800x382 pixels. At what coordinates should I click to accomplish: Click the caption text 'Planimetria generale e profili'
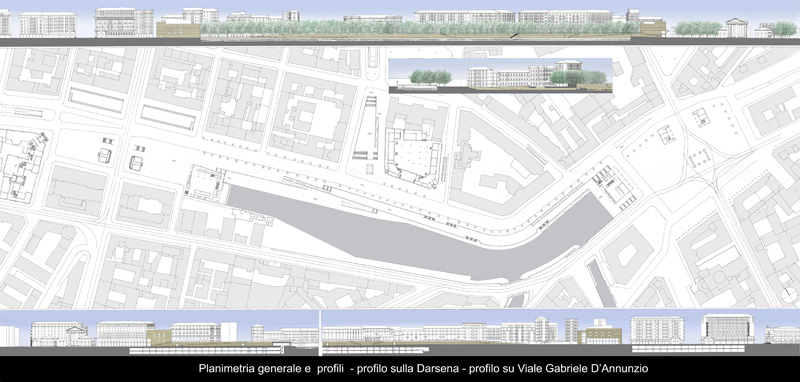tap(272, 368)
